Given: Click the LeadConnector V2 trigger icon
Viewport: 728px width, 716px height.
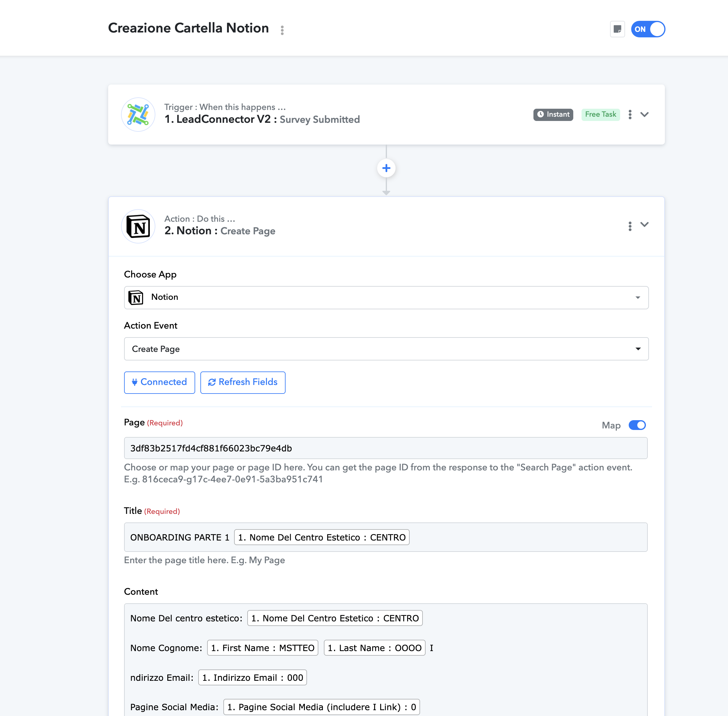Looking at the screenshot, I should 138,114.
